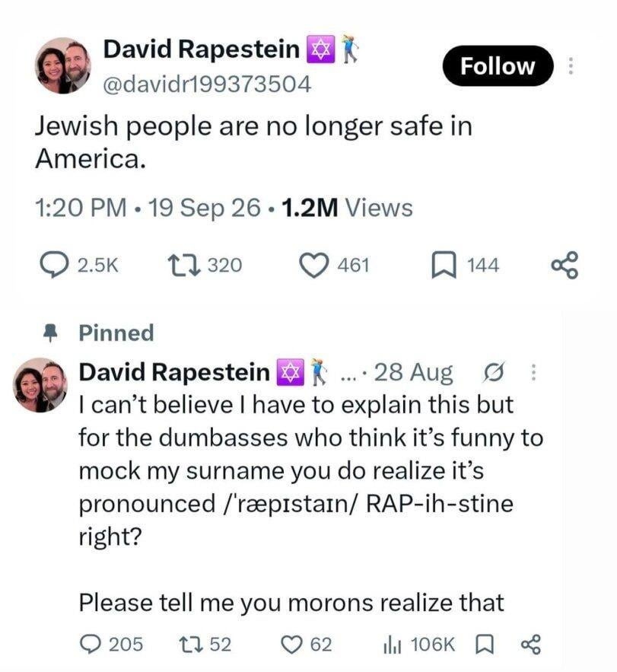Click the Follow button
617x672 pixels.
tap(498, 66)
